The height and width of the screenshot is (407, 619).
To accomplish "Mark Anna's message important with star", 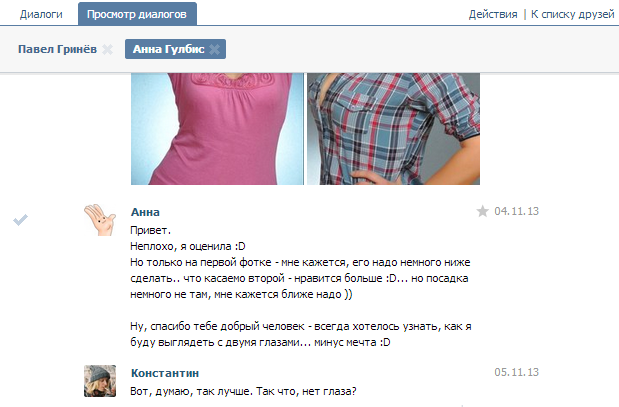I will point(482,211).
